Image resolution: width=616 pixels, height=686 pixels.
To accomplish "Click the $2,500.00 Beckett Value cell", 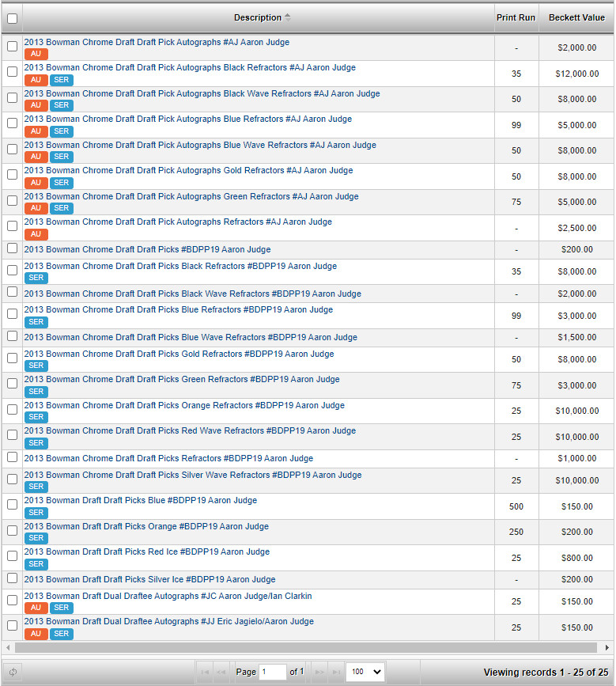I will pos(576,228).
